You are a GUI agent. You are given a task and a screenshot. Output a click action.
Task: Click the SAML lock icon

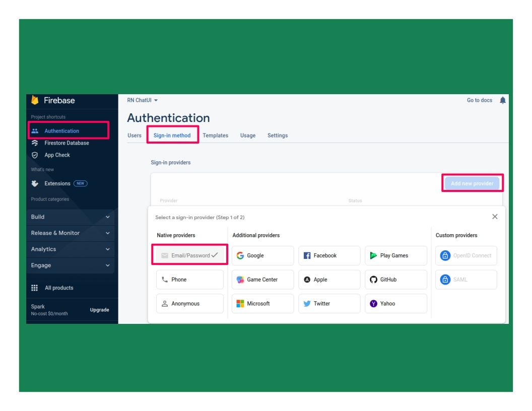(x=445, y=280)
